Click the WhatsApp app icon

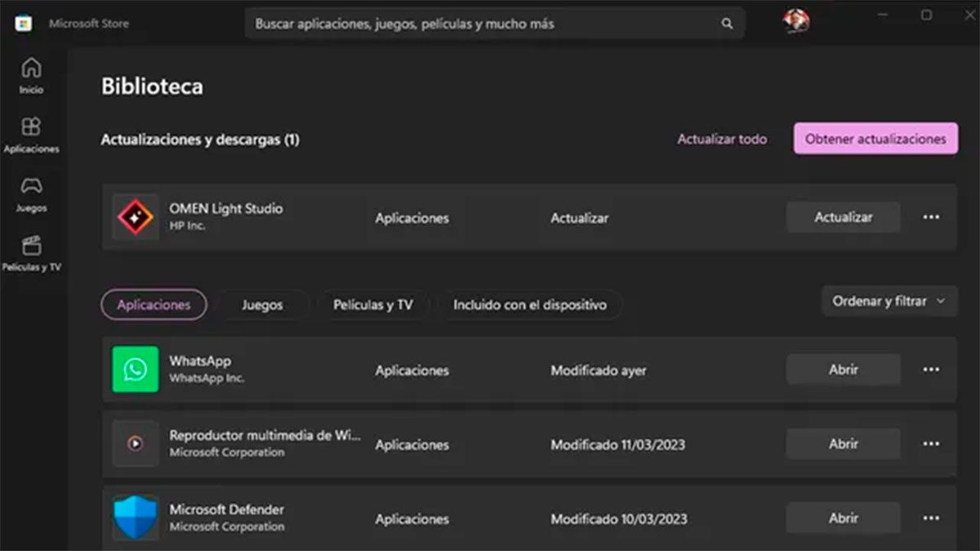(135, 370)
